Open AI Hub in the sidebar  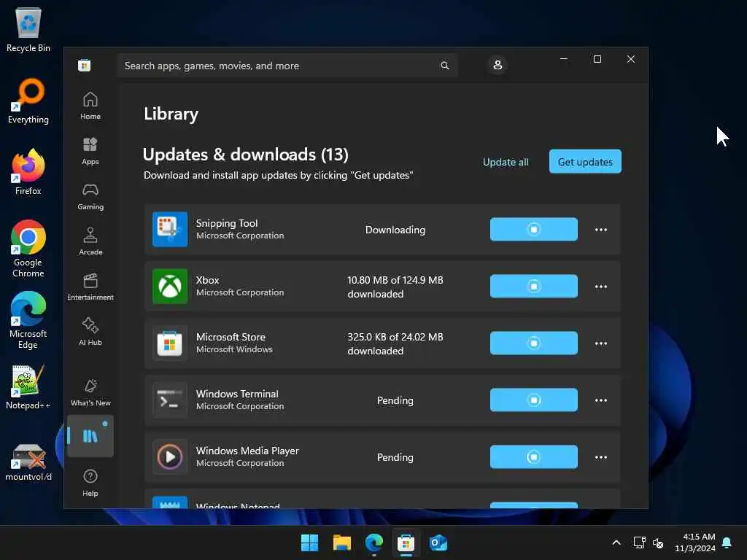(90, 332)
